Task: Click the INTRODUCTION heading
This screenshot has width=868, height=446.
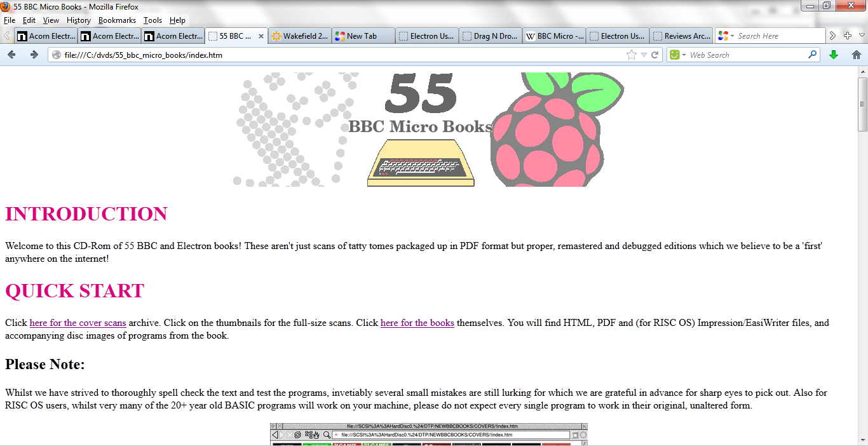Action: coord(86,214)
